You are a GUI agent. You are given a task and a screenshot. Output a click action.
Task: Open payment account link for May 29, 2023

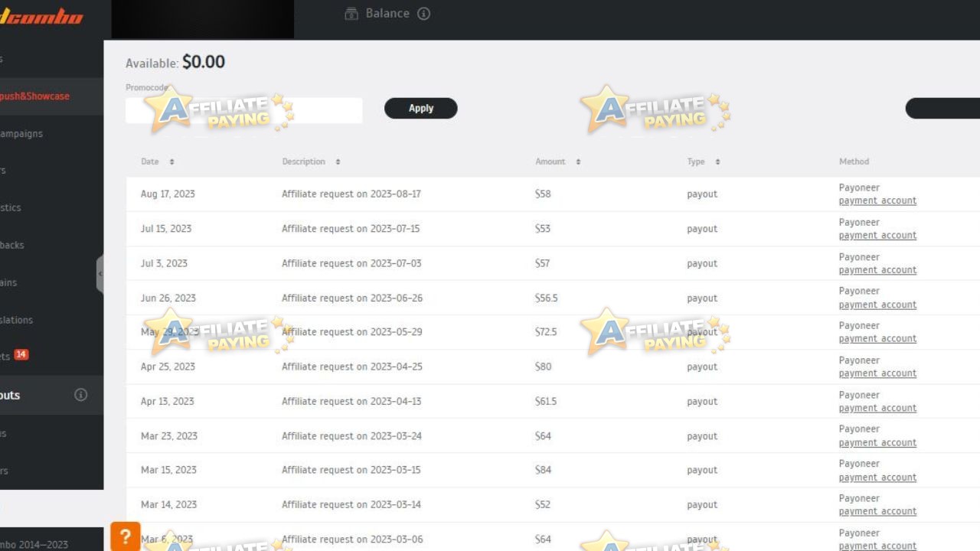pyautogui.click(x=877, y=339)
